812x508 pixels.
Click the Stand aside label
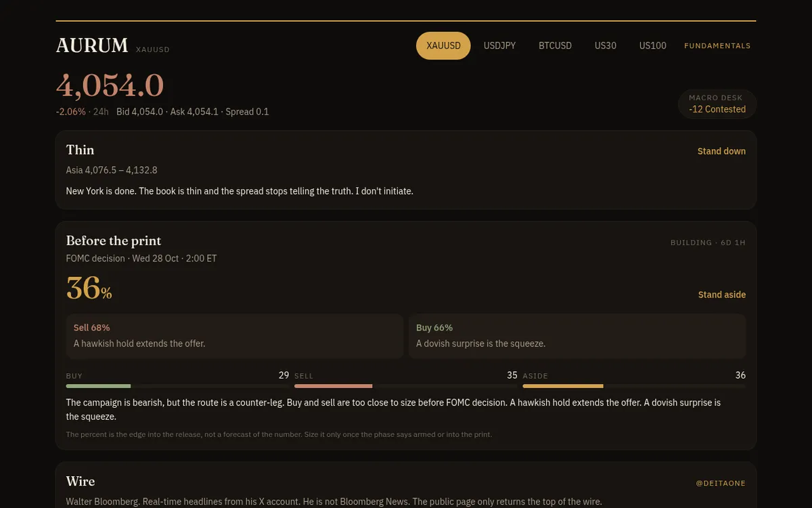coord(722,295)
